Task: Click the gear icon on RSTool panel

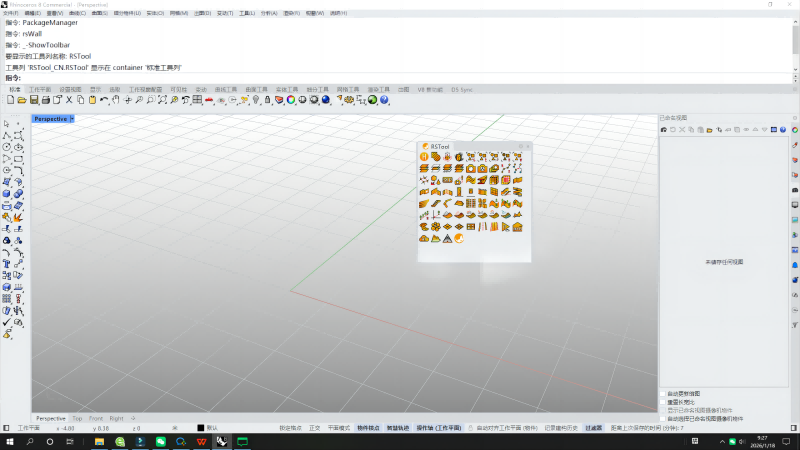Action: tap(520, 146)
